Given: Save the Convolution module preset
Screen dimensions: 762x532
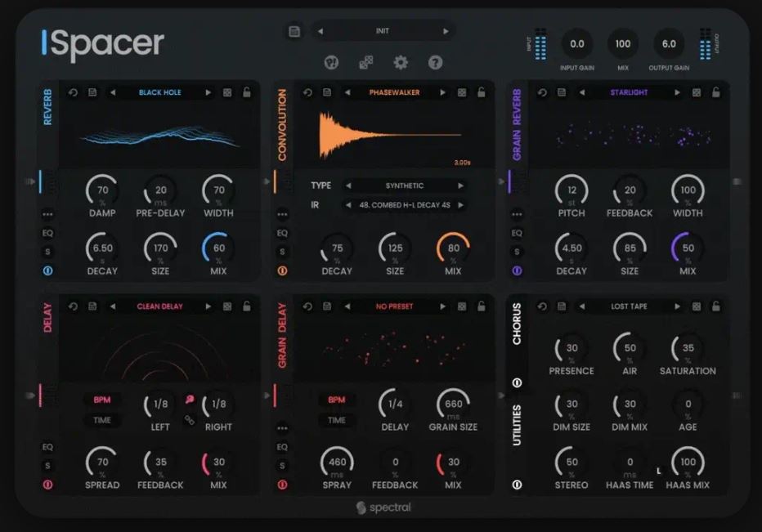Looking at the screenshot, I should pyautogui.click(x=327, y=92).
